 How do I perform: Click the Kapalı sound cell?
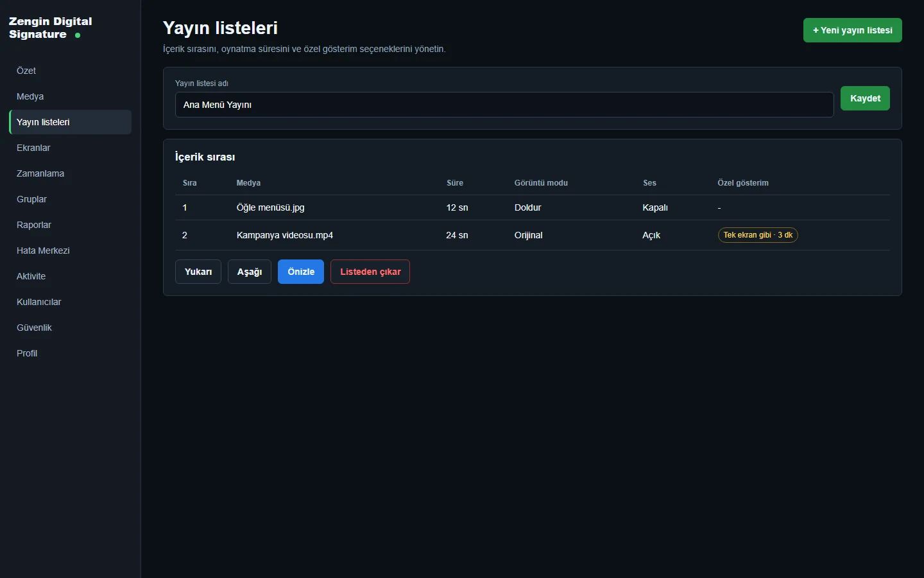[x=655, y=207]
